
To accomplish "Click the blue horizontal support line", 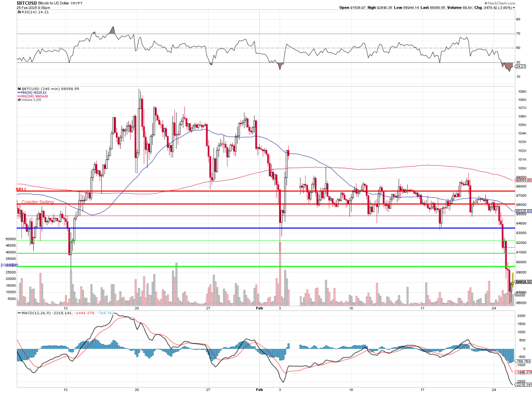I will point(260,228).
